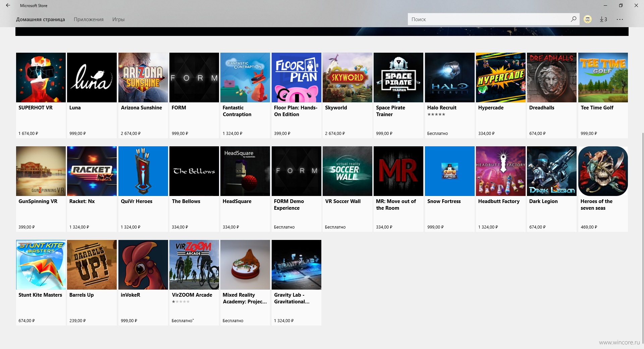
Task: Open Hypercade game tile
Action: (501, 95)
